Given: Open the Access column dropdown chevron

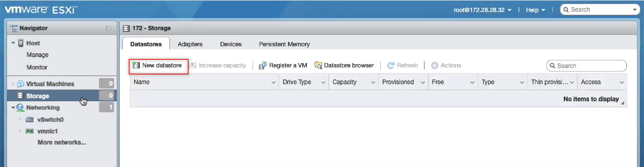Looking at the screenshot, I should coord(622,82).
